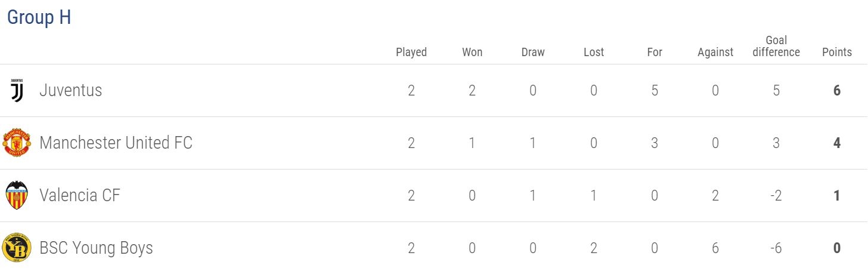The width and height of the screenshot is (868, 274).
Task: Click the Valencia CF crest icon
Action: click(x=17, y=195)
